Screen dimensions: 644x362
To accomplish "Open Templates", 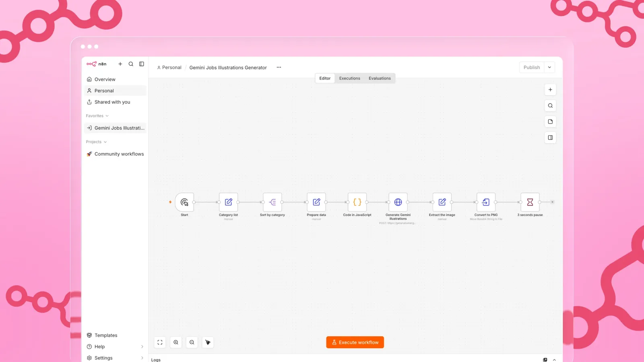I will [x=115, y=335].
